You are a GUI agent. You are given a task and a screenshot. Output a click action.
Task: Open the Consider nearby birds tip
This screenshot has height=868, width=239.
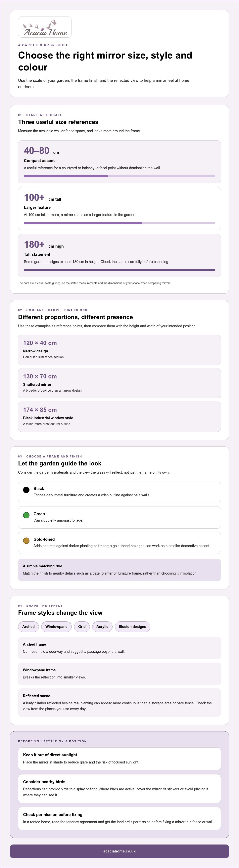119,789
